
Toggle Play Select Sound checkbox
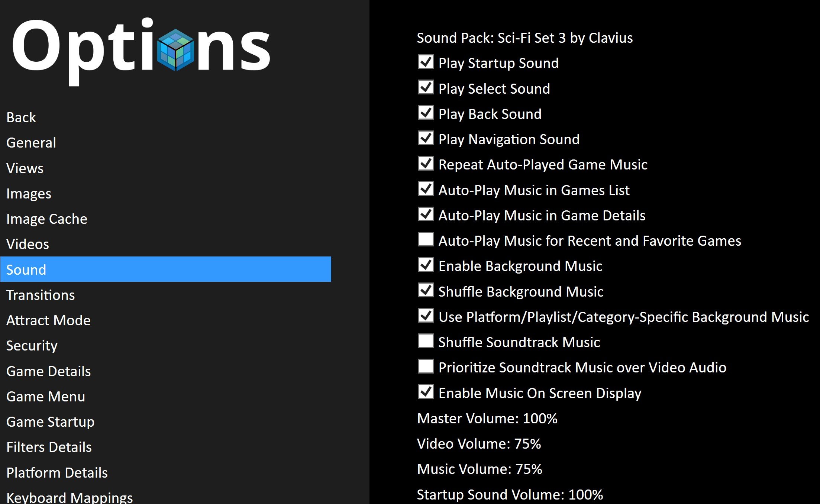click(426, 87)
